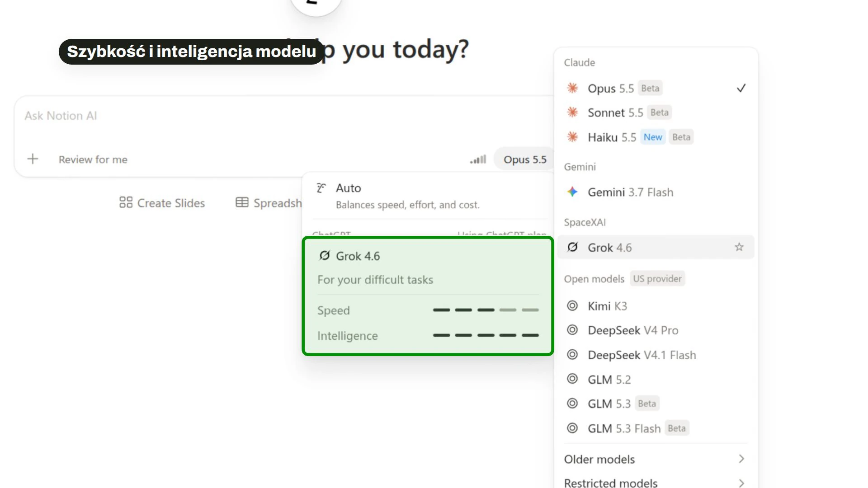Click the SpaceXAI section label
868x488 pixels.
[585, 222]
